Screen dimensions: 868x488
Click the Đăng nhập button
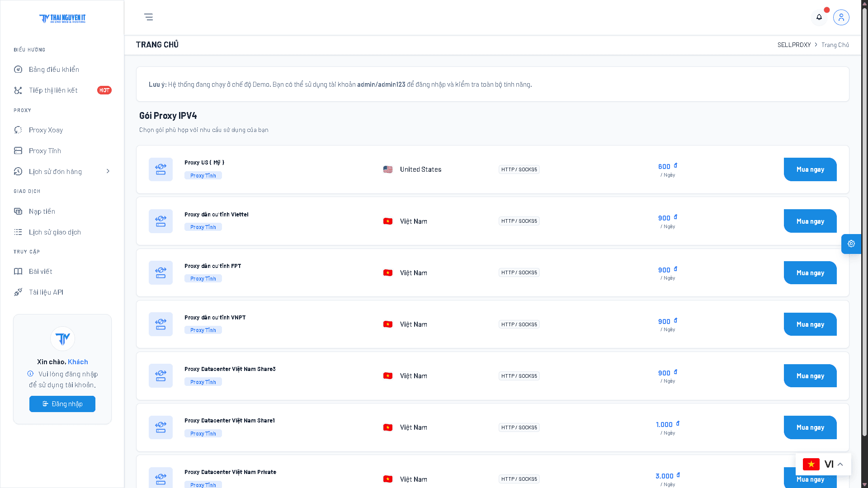(62, 404)
